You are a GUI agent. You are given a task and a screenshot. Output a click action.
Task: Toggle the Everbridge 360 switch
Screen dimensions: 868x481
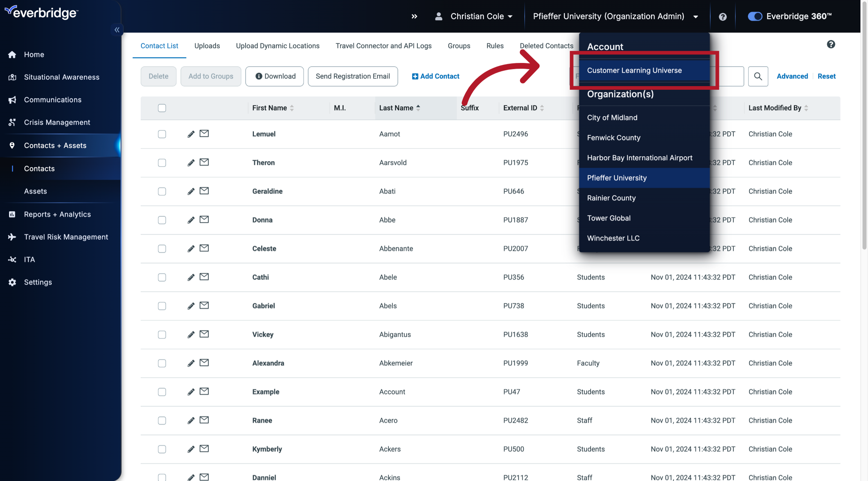click(x=755, y=16)
